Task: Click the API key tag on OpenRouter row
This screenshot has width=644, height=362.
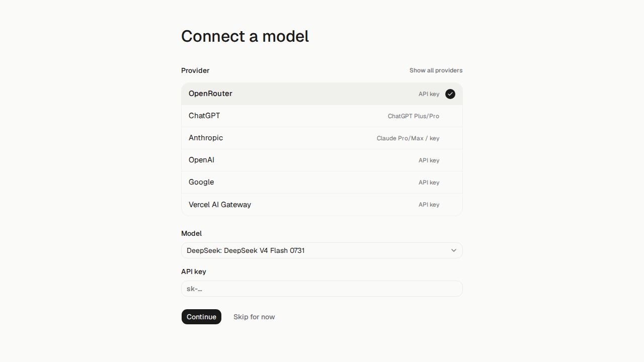Action: coord(429,94)
